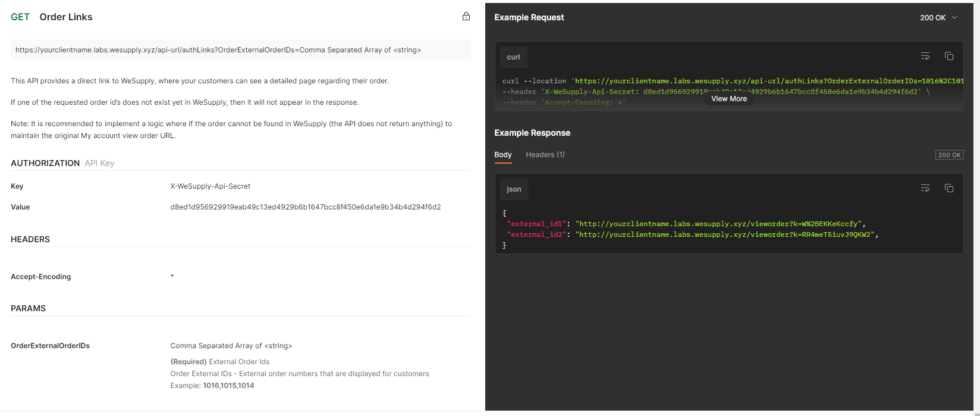The width and height of the screenshot is (980, 416).
Task: Click the PARAMS section heading
Action: tap(28, 308)
